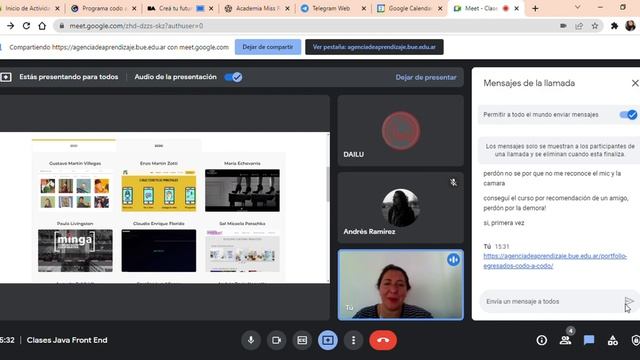Select your own video tile
The height and width of the screenshot is (360, 640).
pos(400,284)
